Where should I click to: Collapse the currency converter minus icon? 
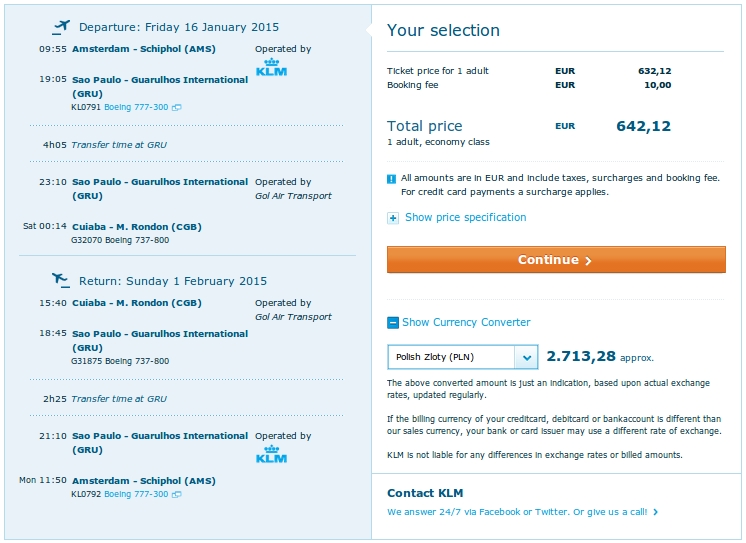click(x=393, y=323)
